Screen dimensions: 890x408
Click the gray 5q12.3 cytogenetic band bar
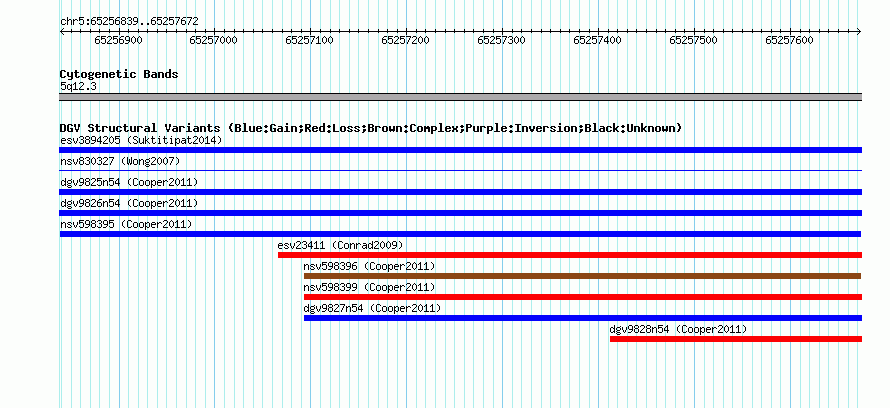(x=460, y=97)
